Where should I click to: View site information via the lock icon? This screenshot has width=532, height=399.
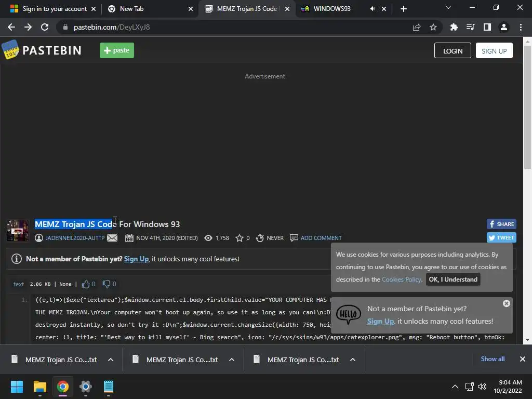pyautogui.click(x=65, y=27)
